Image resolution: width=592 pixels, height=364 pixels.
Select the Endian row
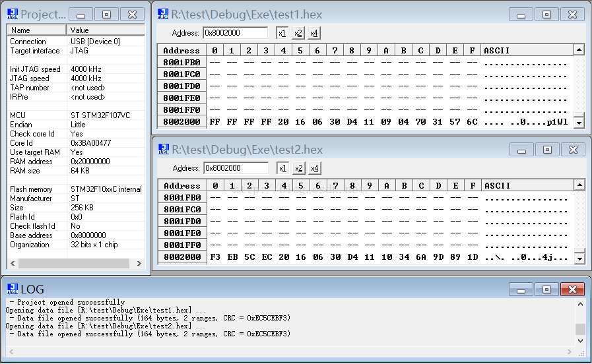[76, 125]
